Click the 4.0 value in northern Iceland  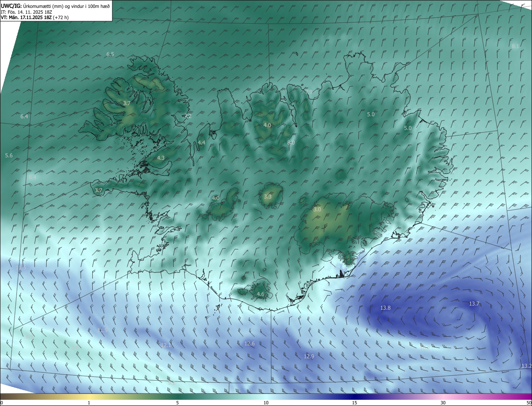(x=267, y=125)
